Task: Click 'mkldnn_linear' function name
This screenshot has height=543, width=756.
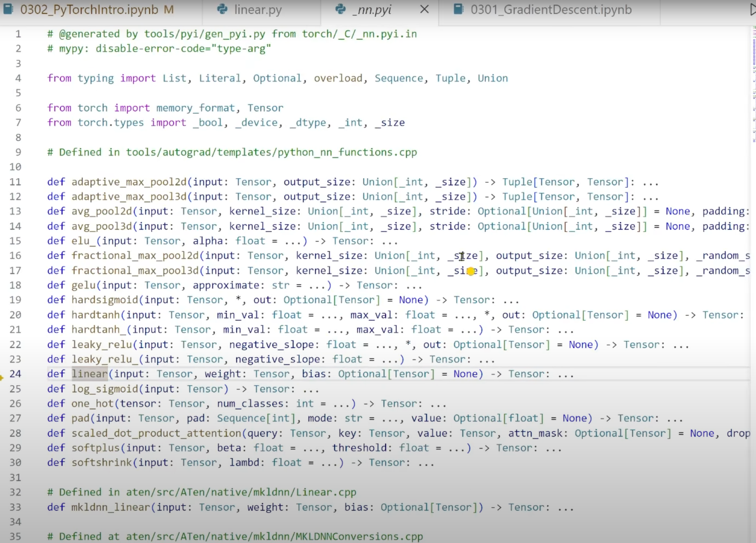Action: click(x=111, y=507)
